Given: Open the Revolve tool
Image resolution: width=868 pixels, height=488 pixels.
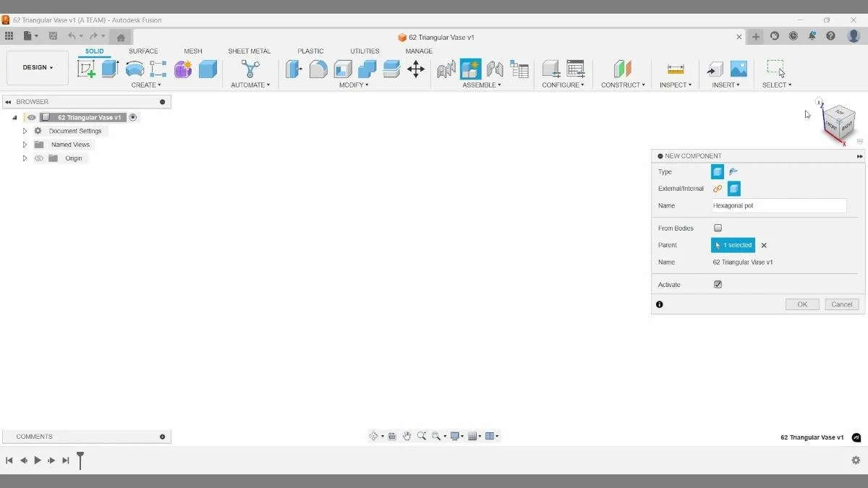Looking at the screenshot, I should coord(135,69).
